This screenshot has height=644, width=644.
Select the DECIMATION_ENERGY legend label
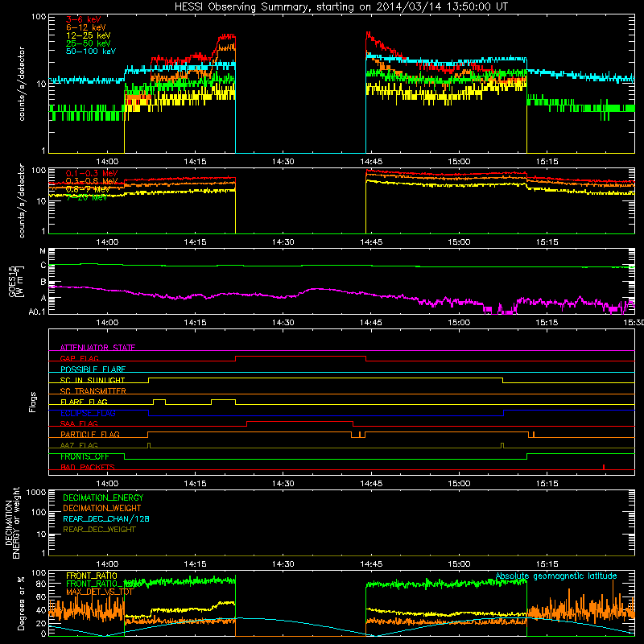click(103, 497)
